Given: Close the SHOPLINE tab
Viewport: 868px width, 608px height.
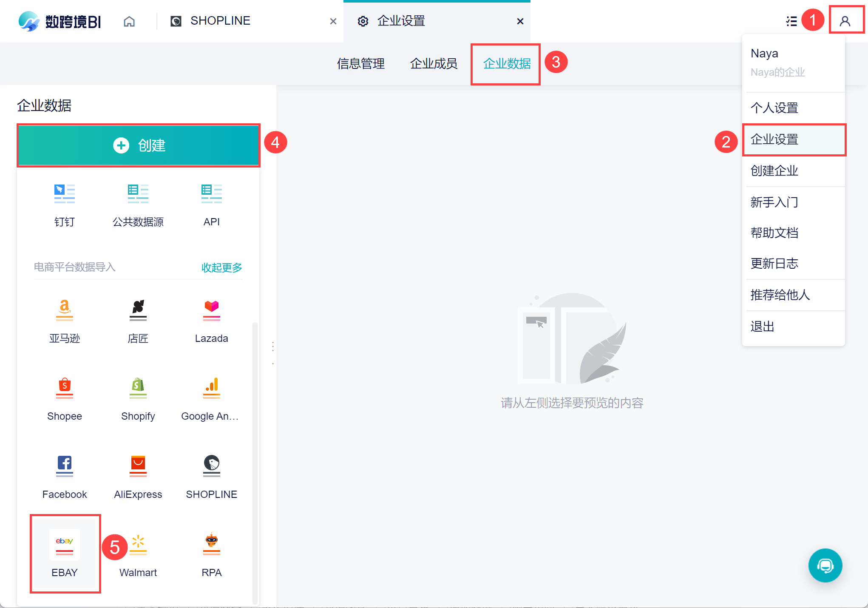Looking at the screenshot, I should (333, 21).
